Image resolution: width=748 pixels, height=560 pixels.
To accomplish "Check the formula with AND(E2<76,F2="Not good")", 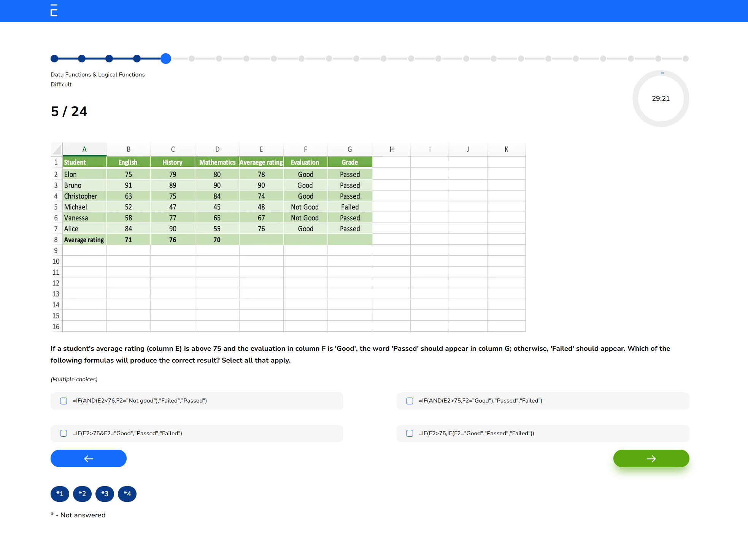I will [x=63, y=401].
